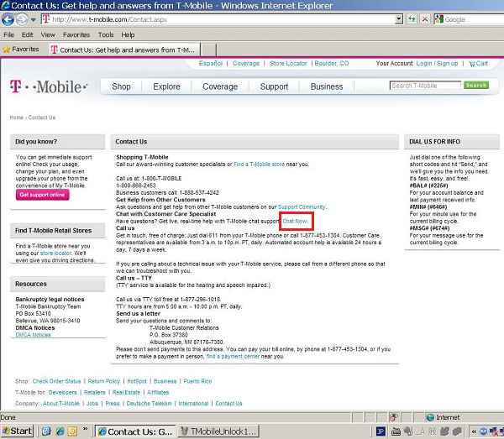Screen dimensions: 504x439
Task: Click the Puerto Rico footer link
Action: click(x=197, y=381)
